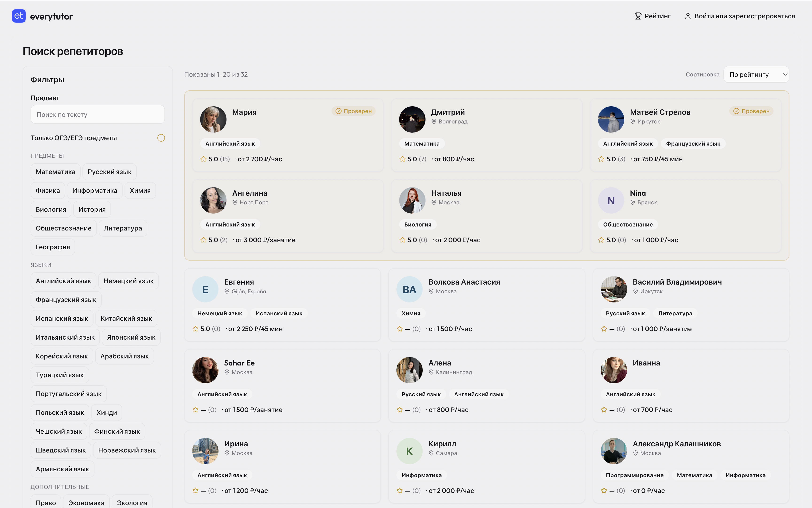Screen dimensions: 812x508
Task: Click Мария's profile photo
Action: [213, 119]
